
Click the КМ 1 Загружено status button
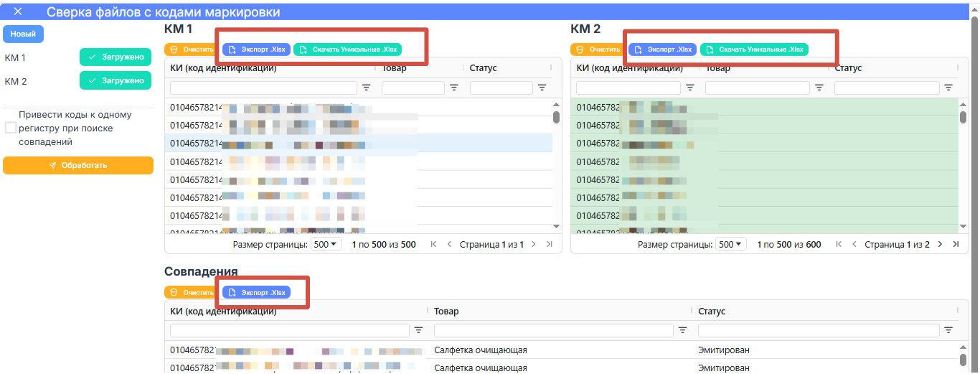click(116, 57)
